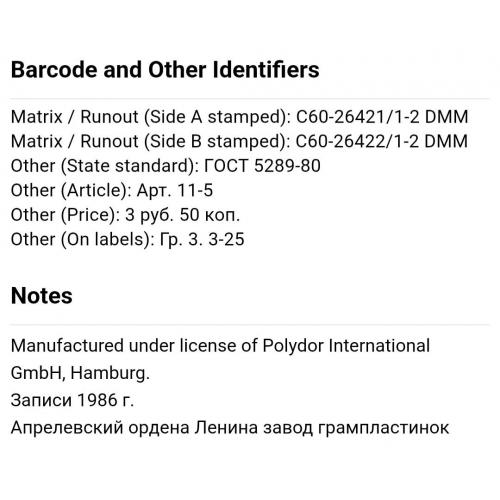Click the On labels Гр. 3. 3-25 entry

(127, 239)
